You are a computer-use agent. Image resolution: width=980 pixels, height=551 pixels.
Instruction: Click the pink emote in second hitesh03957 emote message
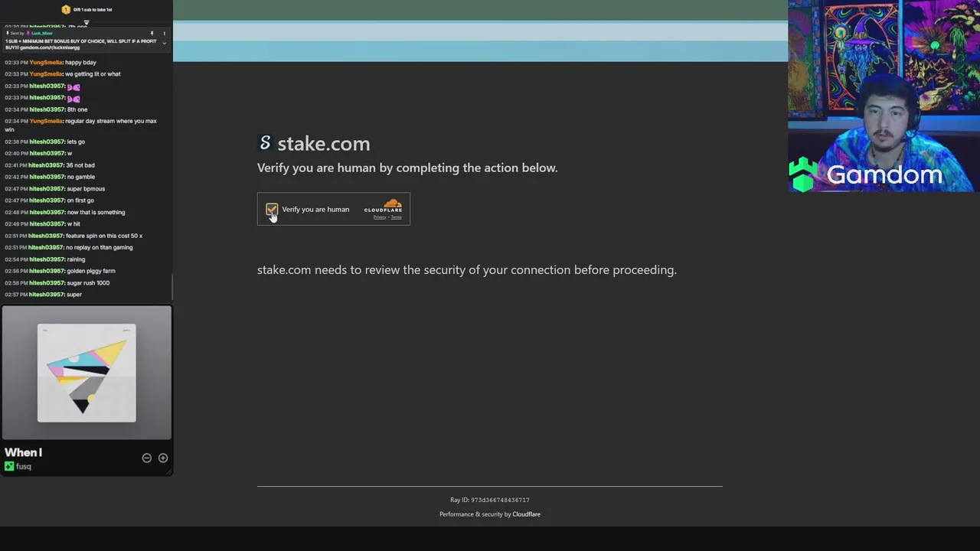click(73, 98)
